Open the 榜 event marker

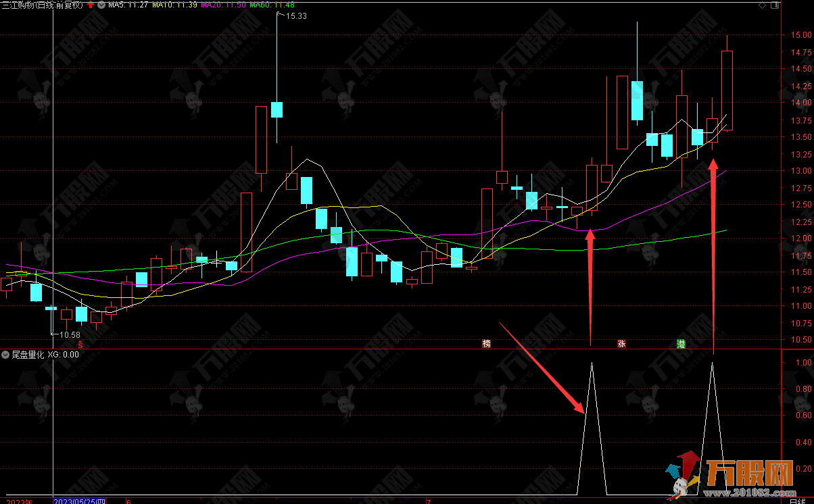[486, 344]
